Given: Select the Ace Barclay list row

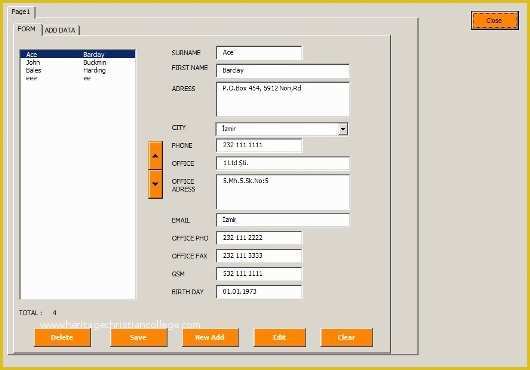Looking at the screenshot, I should pyautogui.click(x=78, y=54).
